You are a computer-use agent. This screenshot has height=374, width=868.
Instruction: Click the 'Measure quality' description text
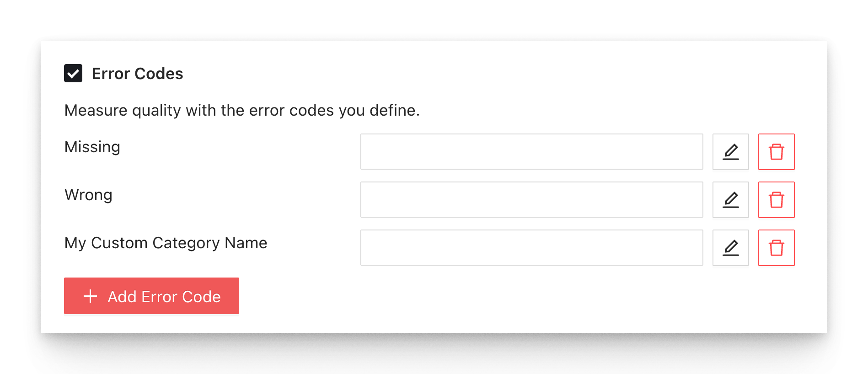(242, 110)
